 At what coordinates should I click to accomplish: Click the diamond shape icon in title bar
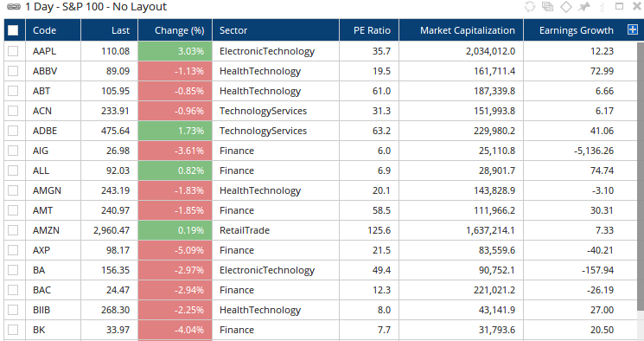[566, 7]
